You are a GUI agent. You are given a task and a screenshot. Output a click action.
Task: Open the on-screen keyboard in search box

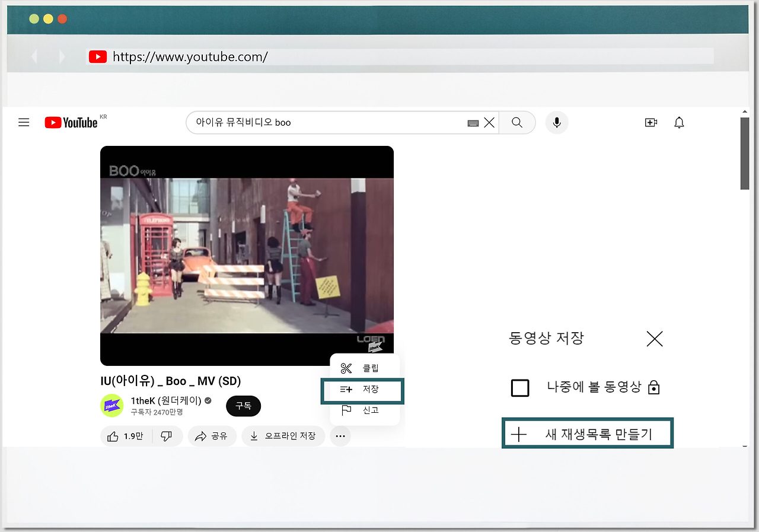click(x=473, y=123)
